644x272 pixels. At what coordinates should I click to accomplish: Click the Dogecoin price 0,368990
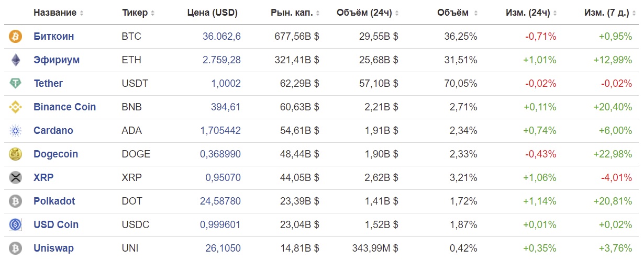[x=221, y=154]
